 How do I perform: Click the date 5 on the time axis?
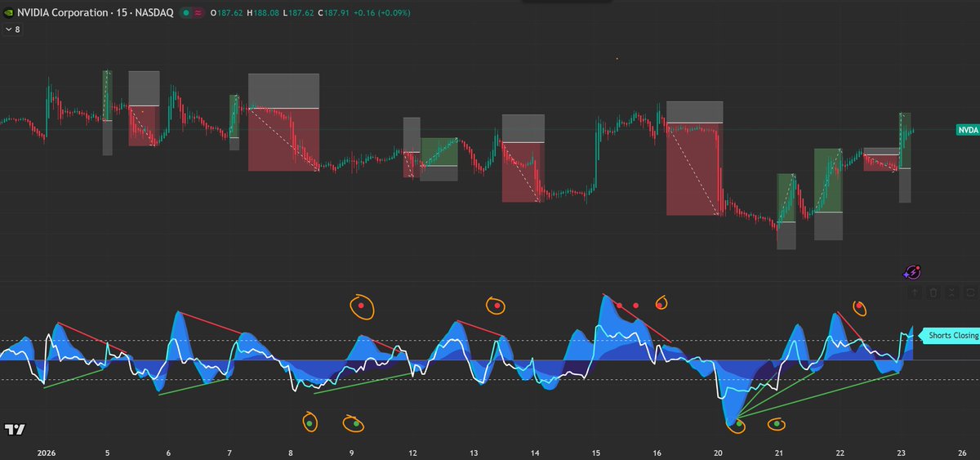click(x=107, y=452)
